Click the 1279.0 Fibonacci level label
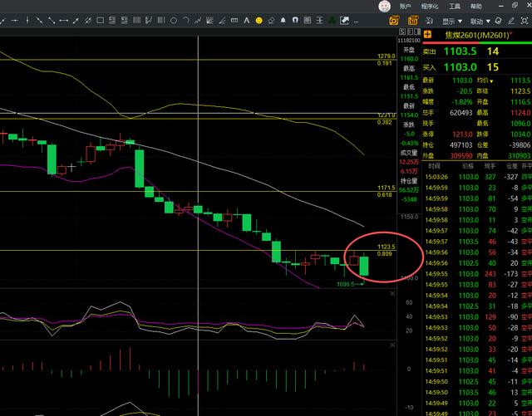This screenshot has width=532, height=416. pyautogui.click(x=387, y=56)
